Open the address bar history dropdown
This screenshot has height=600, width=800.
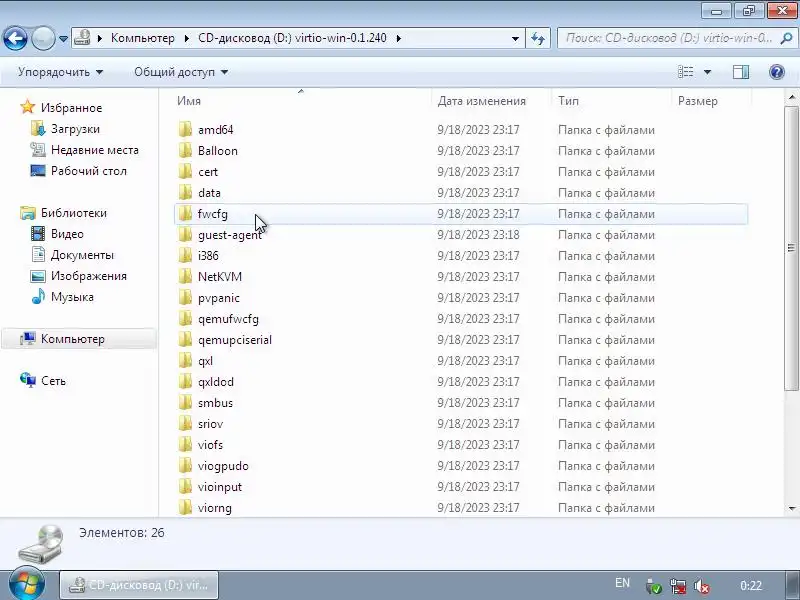coord(515,38)
